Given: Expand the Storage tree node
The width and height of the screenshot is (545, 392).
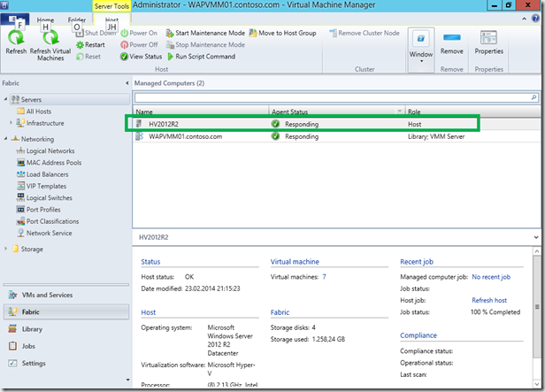Looking at the screenshot, I should [5, 249].
